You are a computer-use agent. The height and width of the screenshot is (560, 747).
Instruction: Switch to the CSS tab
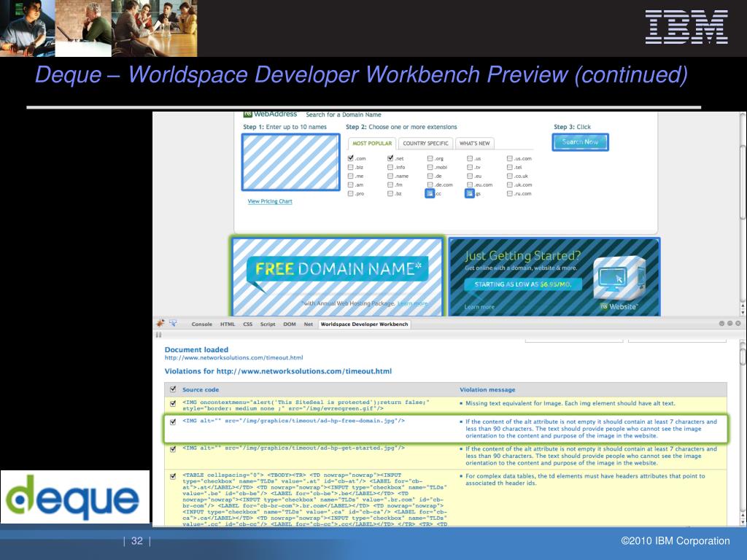[x=248, y=324]
